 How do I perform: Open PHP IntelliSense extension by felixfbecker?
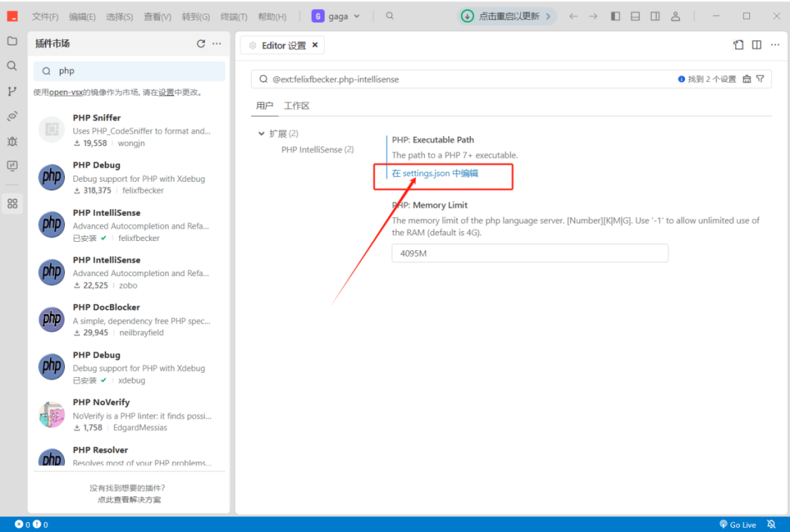(129, 225)
